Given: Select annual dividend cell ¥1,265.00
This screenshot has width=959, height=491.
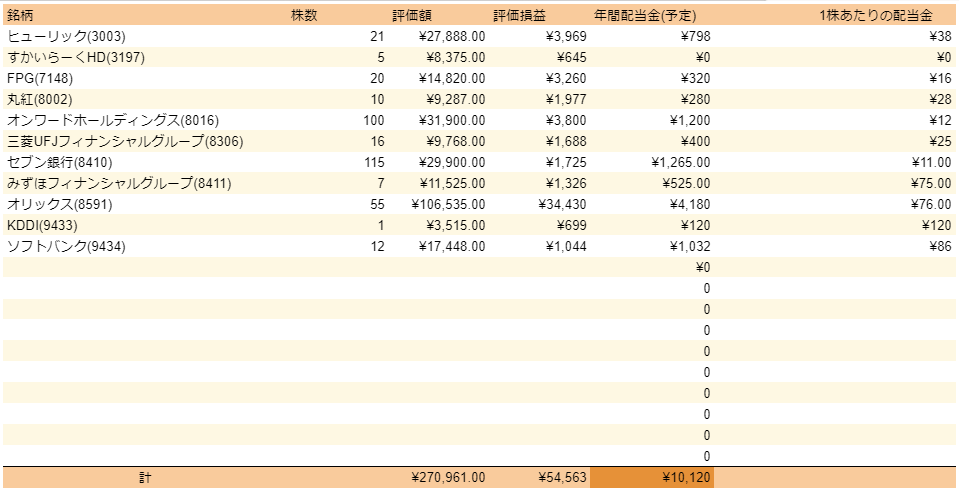Looking at the screenshot, I should [681, 162].
